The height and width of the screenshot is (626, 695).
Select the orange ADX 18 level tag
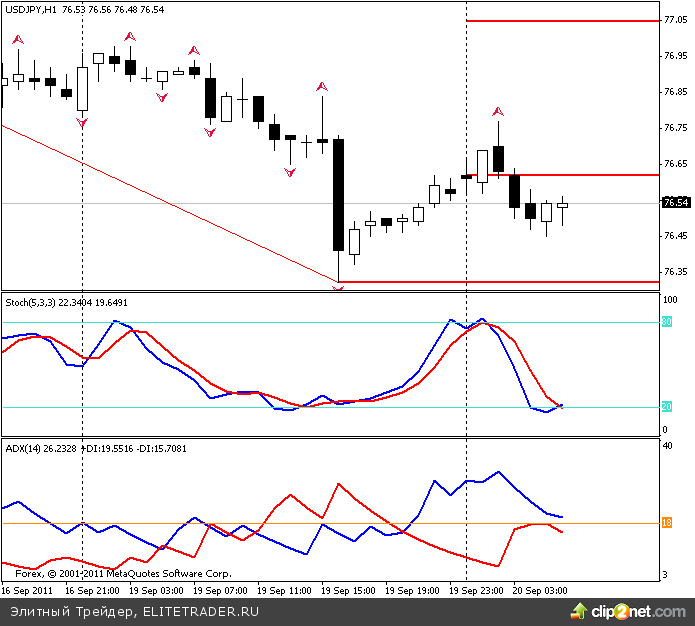[x=667, y=523]
